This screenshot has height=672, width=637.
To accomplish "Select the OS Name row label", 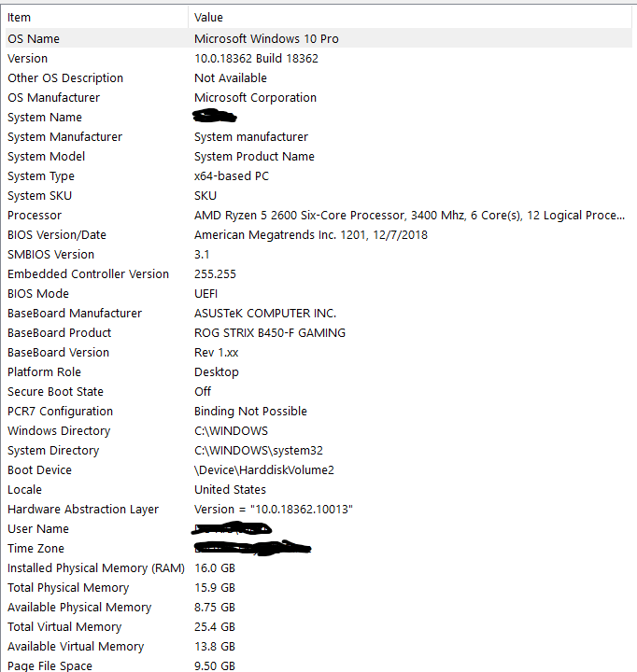I will coord(34,39).
